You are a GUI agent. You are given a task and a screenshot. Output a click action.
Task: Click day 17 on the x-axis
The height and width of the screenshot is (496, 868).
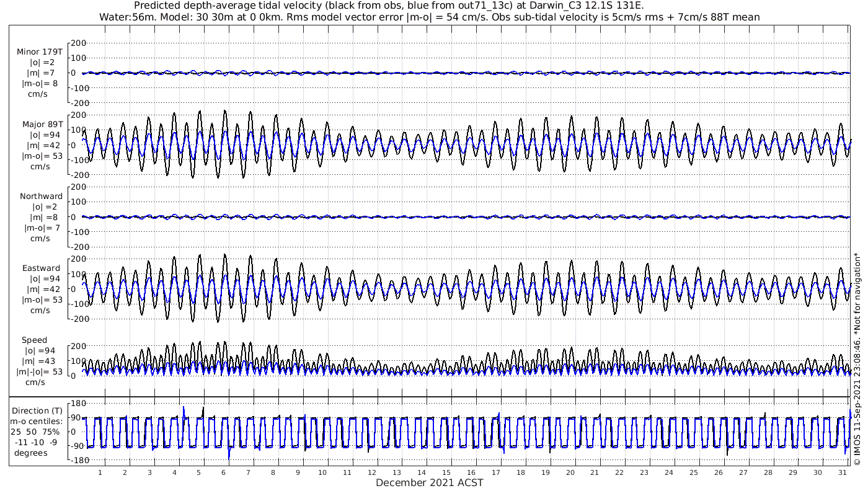point(496,472)
